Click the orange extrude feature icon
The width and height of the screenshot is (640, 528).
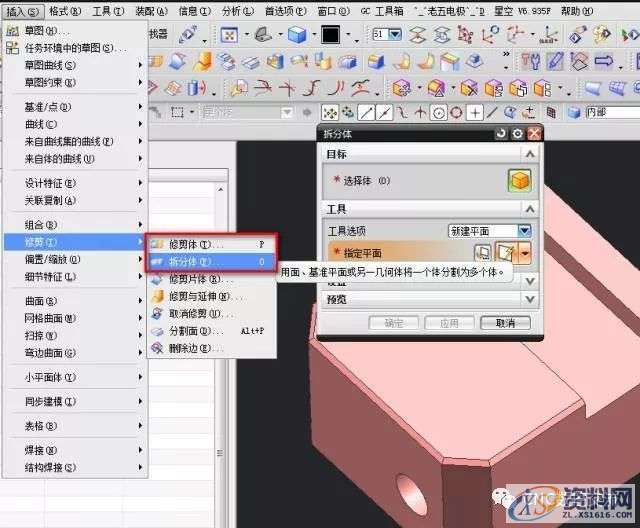point(202,61)
